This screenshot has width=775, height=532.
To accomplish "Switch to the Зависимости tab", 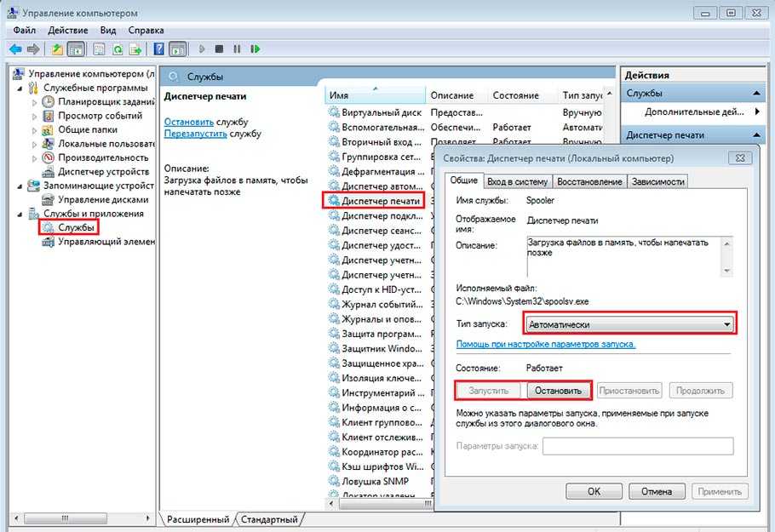I will (658, 181).
